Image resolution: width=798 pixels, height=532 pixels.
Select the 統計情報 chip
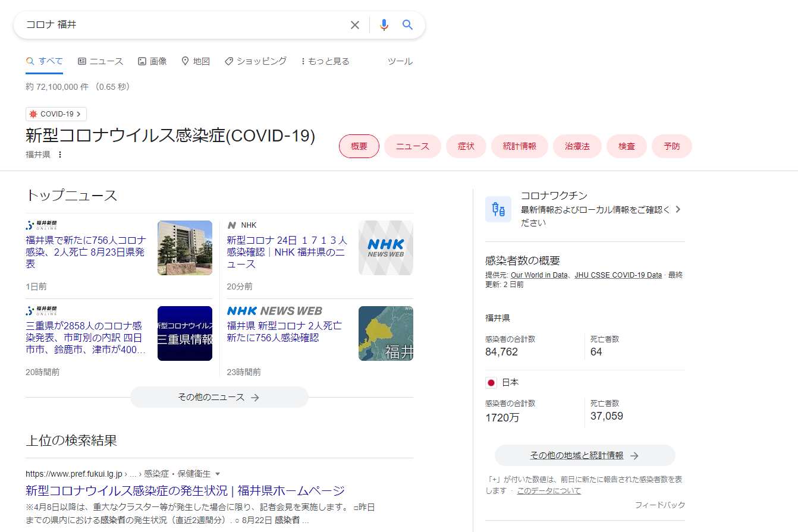pyautogui.click(x=520, y=146)
